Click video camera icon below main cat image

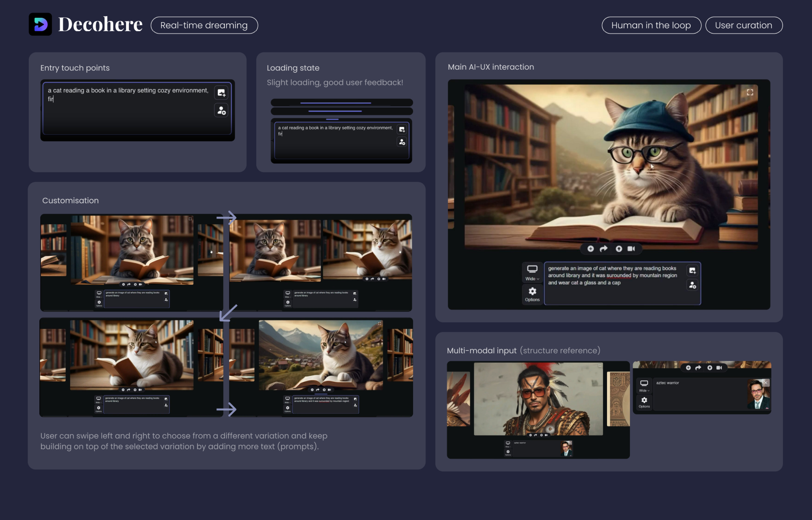[631, 249]
